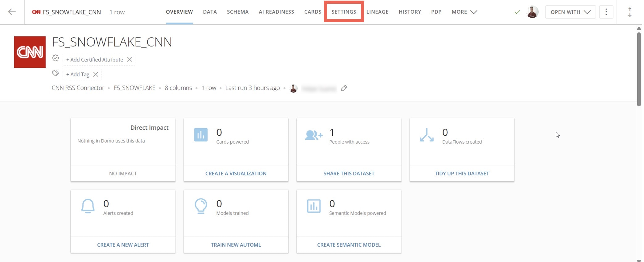
Task: Switch to the OVERVIEW tab
Action: 179,12
